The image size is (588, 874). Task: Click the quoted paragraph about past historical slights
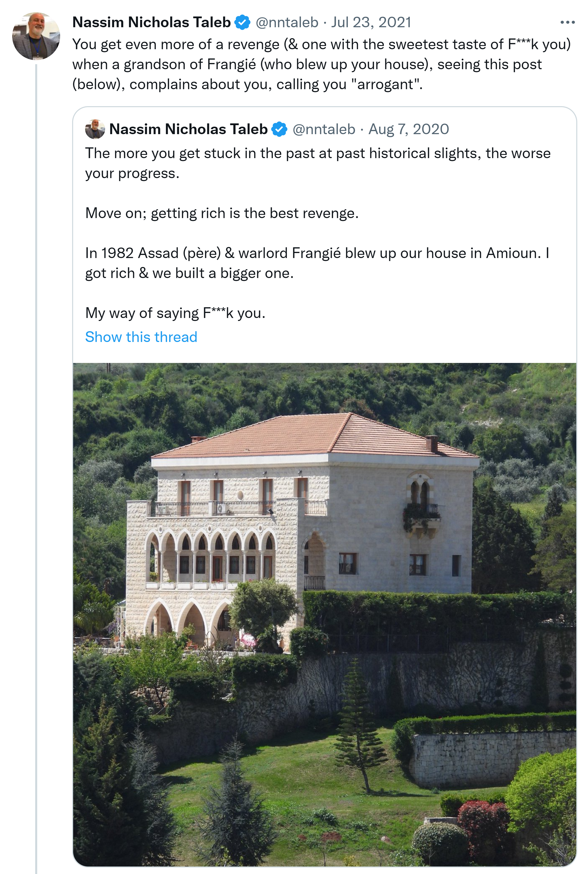[x=318, y=163]
